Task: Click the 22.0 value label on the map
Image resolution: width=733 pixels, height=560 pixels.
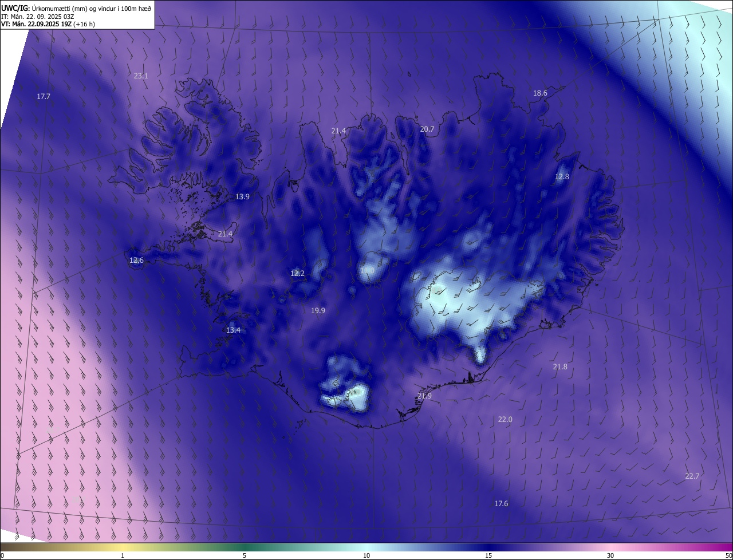Action: (x=505, y=420)
